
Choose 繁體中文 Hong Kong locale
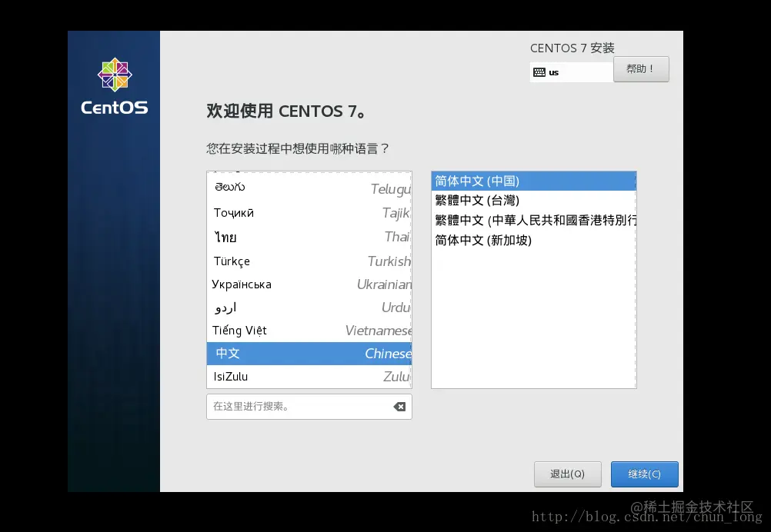coord(533,220)
